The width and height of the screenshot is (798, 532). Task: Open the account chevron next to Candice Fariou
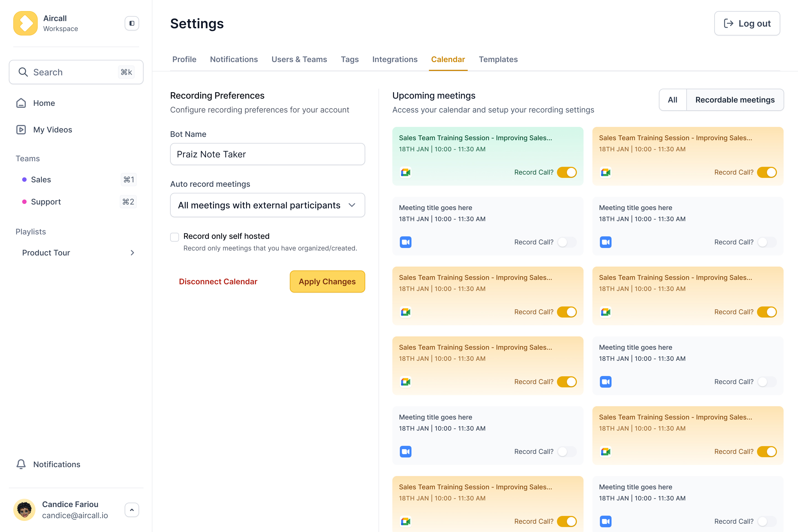click(132, 510)
